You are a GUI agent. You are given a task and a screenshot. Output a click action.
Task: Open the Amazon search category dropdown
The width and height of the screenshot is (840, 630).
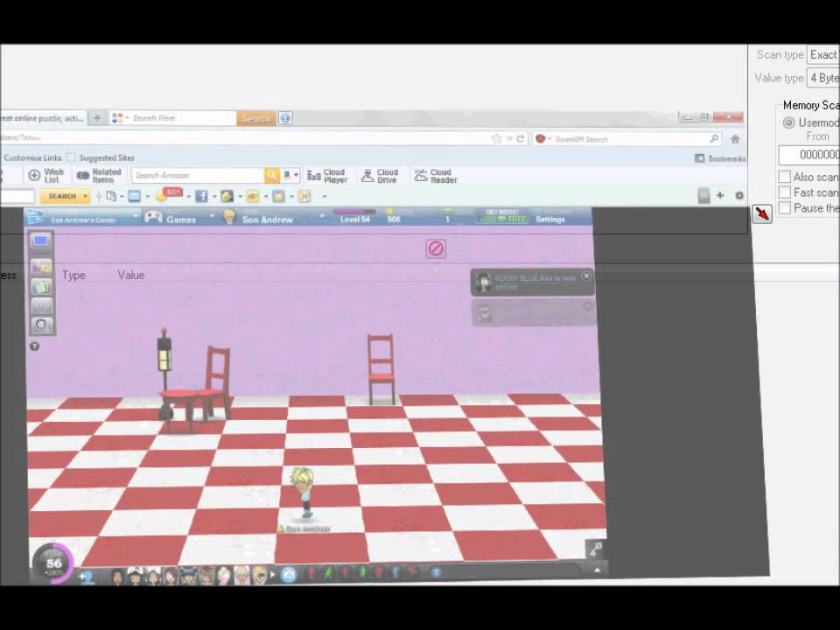coord(290,175)
